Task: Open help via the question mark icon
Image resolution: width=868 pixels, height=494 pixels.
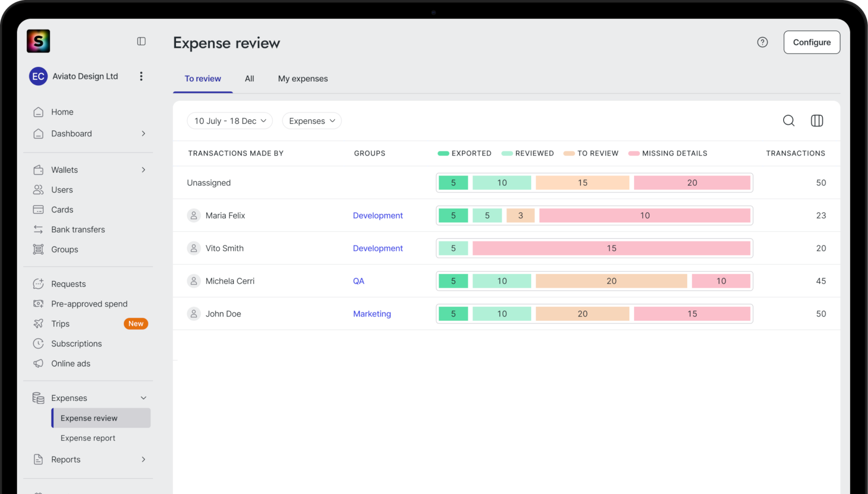Action: (762, 42)
